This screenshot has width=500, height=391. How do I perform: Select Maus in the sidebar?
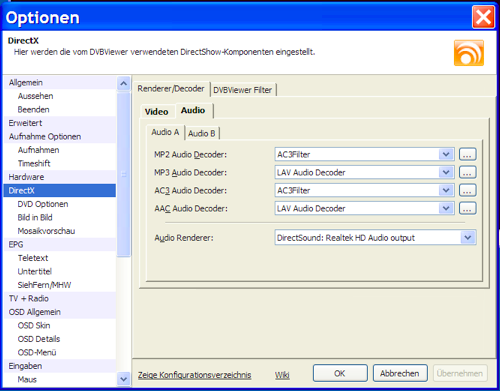pyautogui.click(x=60, y=379)
